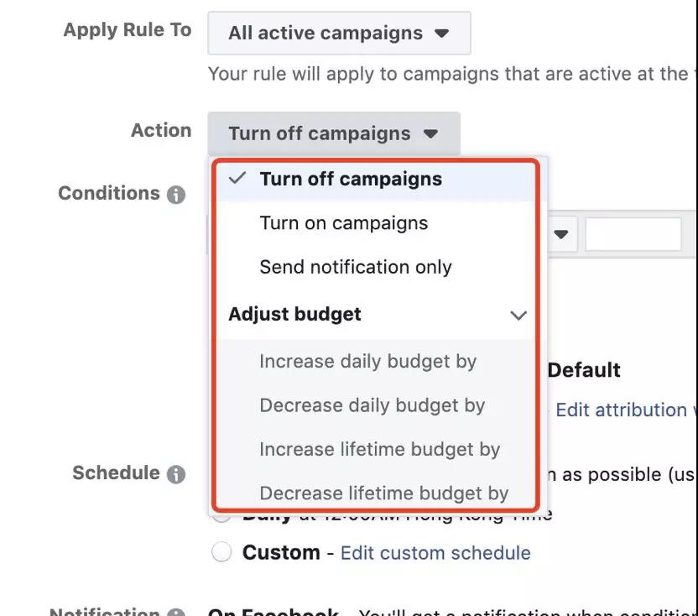
Task: Open the condition dropdown arrow
Action: click(561, 234)
